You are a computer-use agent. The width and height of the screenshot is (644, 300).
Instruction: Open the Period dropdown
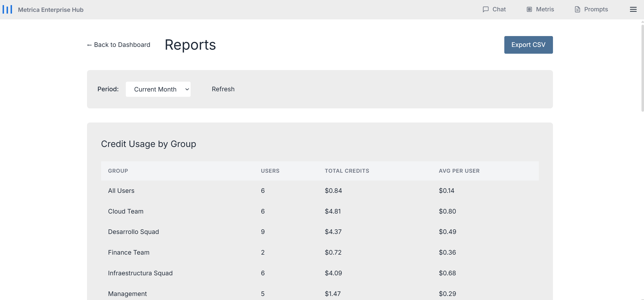pyautogui.click(x=158, y=89)
